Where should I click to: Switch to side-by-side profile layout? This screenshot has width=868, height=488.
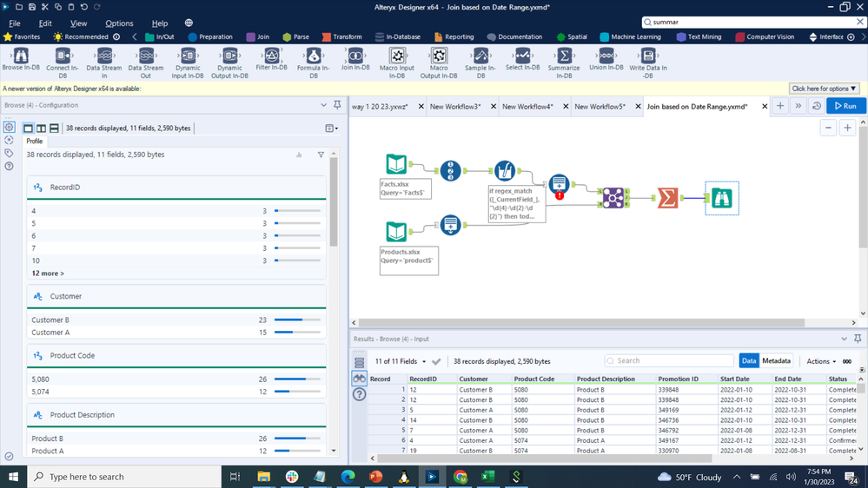coord(41,128)
